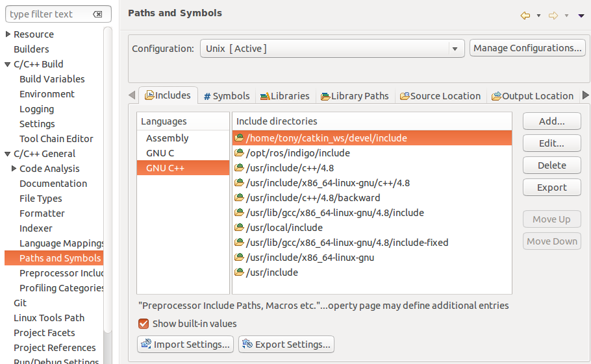Click folder icon of /opt/ros/indigo/include entry
Screen dimensions: 591x364
pyautogui.click(x=239, y=153)
